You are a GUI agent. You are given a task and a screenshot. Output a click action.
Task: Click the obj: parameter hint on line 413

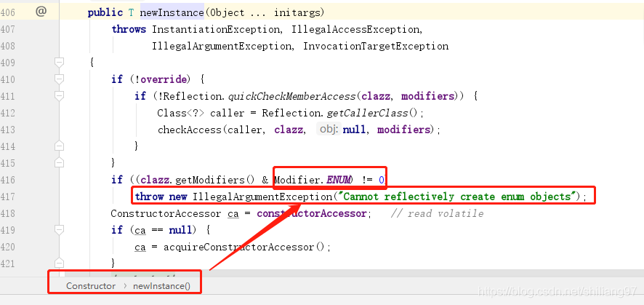point(328,130)
